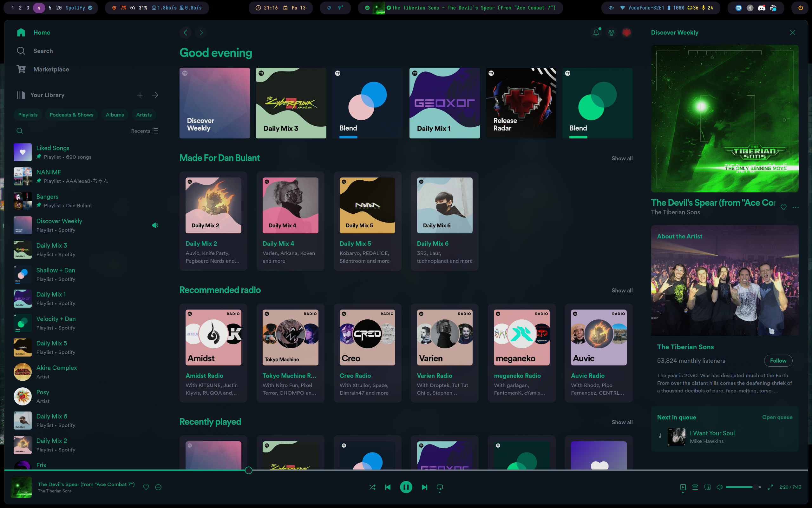The height and width of the screenshot is (508, 812).
Task: Switch to workspace 5 in top bar
Action: tap(50, 8)
